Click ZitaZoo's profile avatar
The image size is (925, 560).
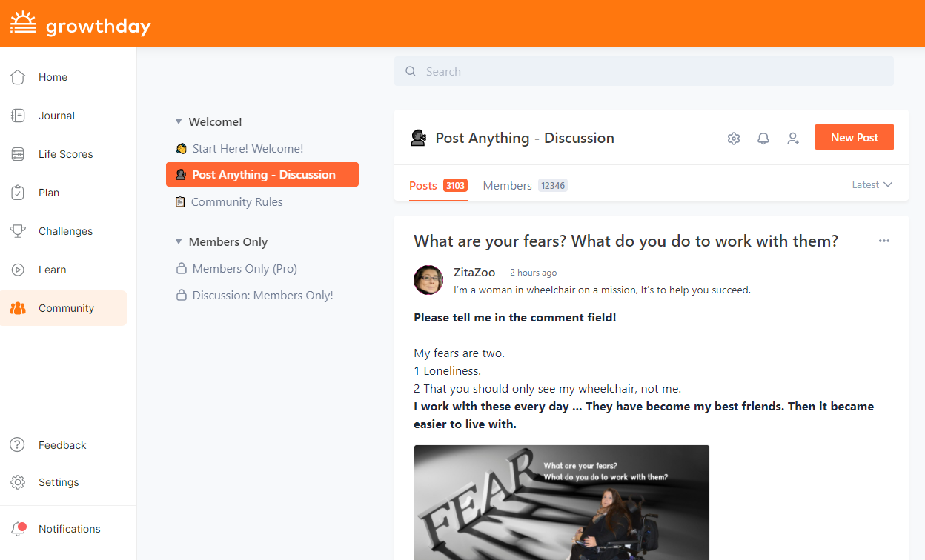click(428, 280)
